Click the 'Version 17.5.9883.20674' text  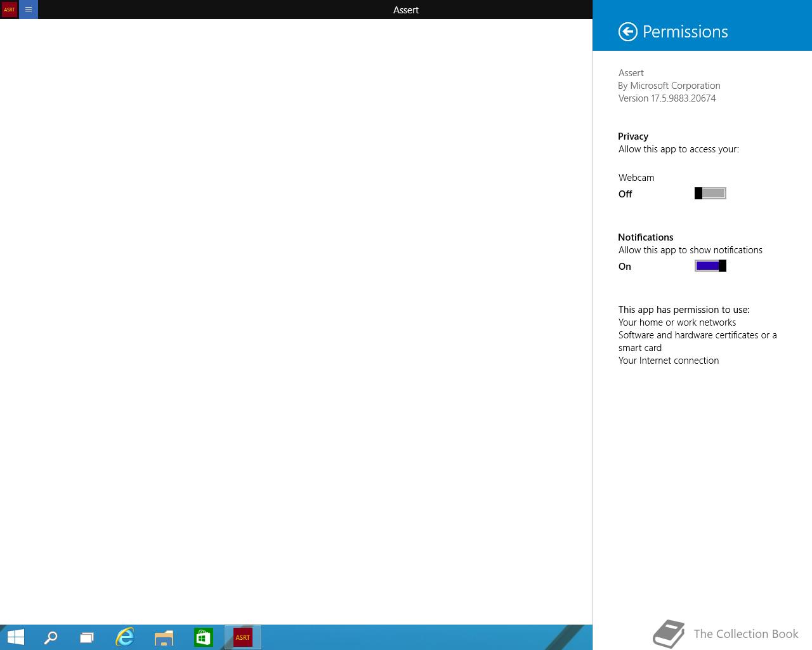pos(667,98)
